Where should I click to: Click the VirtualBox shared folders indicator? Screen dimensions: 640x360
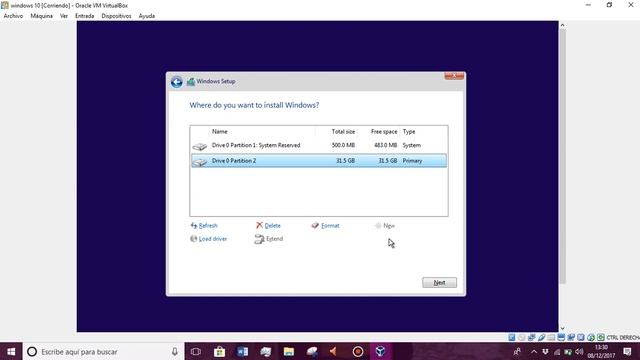(x=551, y=338)
